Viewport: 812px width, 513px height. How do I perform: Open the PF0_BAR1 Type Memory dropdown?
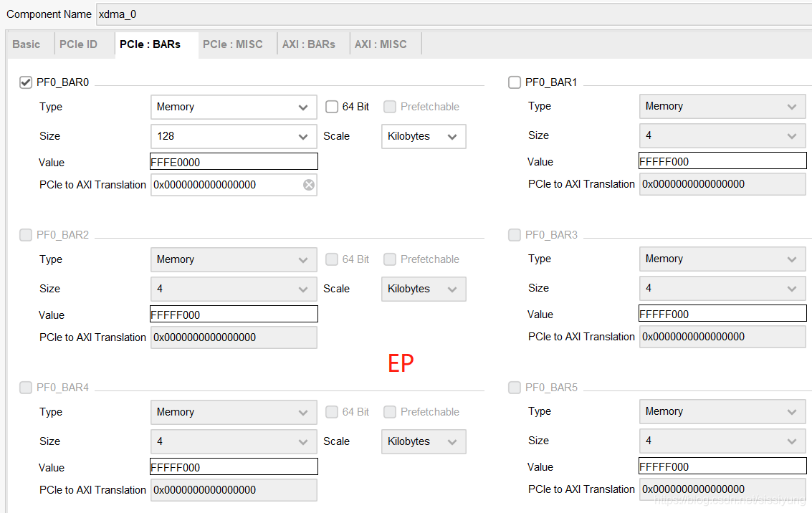(x=722, y=106)
